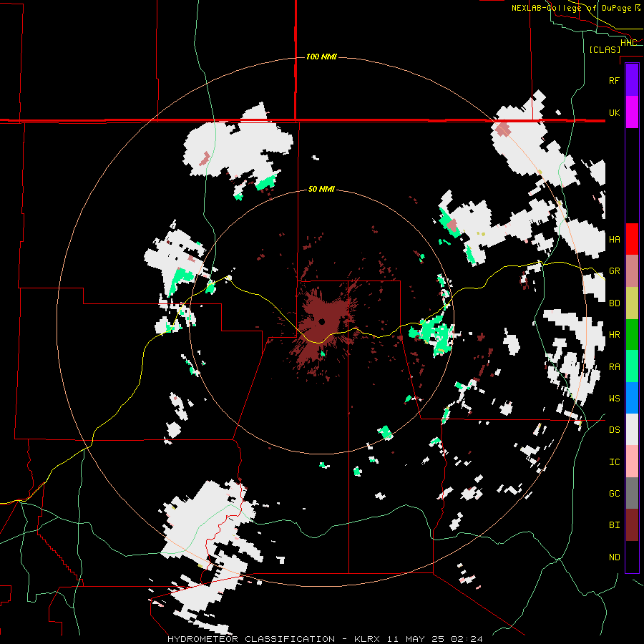Click the GC gray legend block
This screenshot has width=644, height=644.
tap(632, 493)
